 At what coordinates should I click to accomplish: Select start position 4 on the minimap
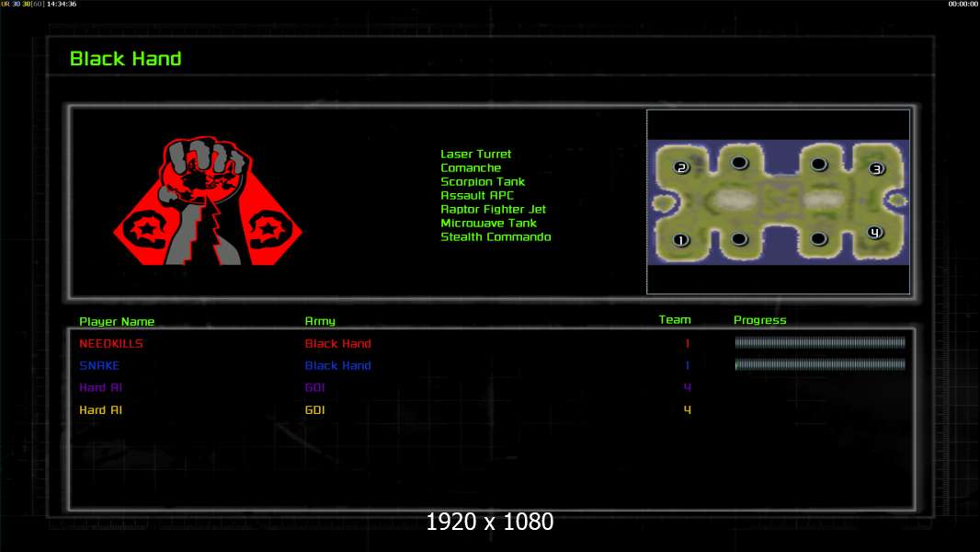click(875, 233)
